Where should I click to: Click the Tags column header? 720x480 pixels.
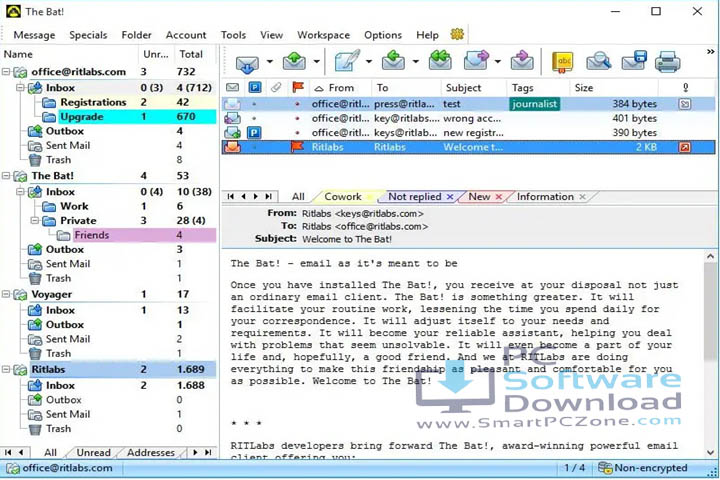[x=523, y=88]
